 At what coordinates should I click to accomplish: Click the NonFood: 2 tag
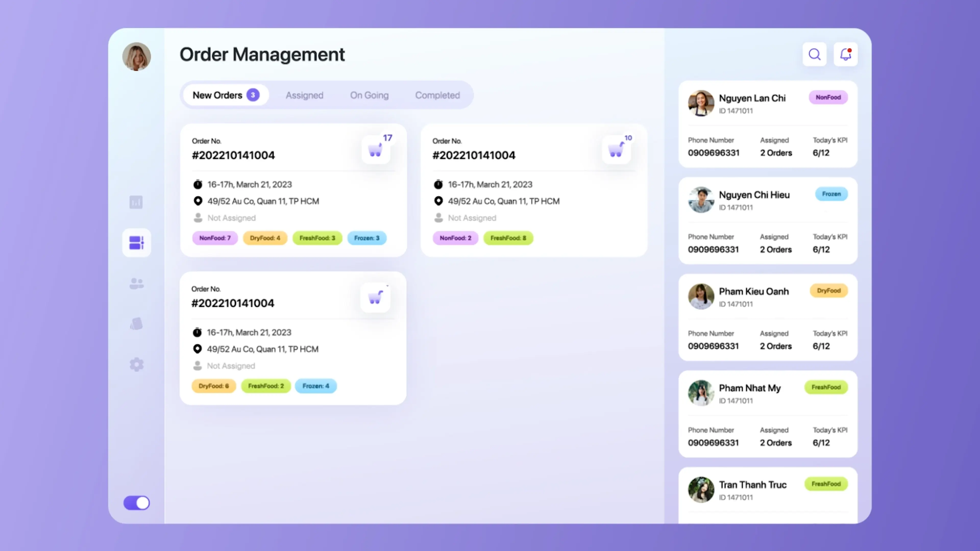(x=455, y=238)
